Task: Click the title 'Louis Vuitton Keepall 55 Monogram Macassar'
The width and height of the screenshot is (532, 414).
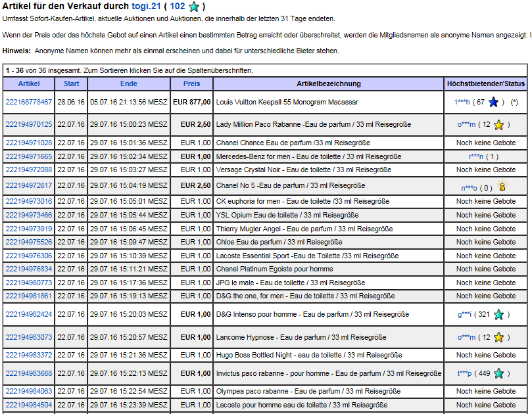Action: pyautogui.click(x=287, y=102)
